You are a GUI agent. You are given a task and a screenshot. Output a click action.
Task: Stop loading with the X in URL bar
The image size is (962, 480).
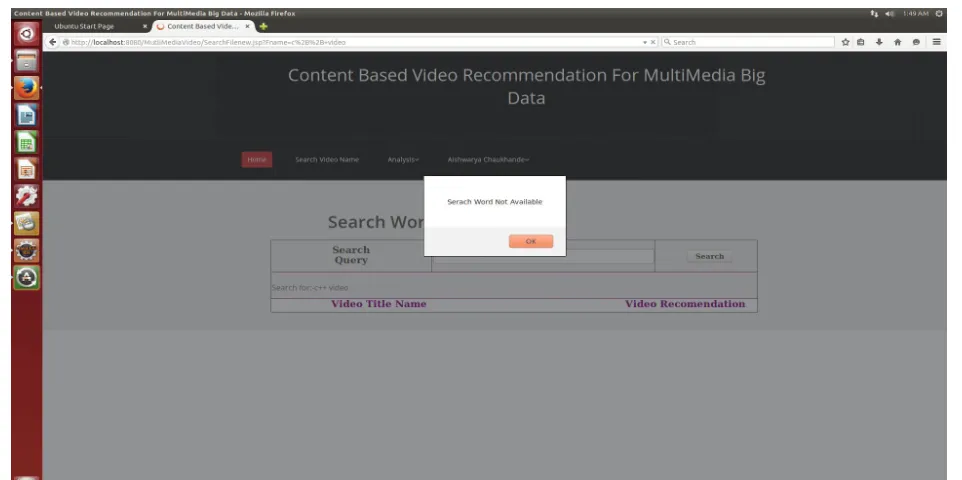653,42
